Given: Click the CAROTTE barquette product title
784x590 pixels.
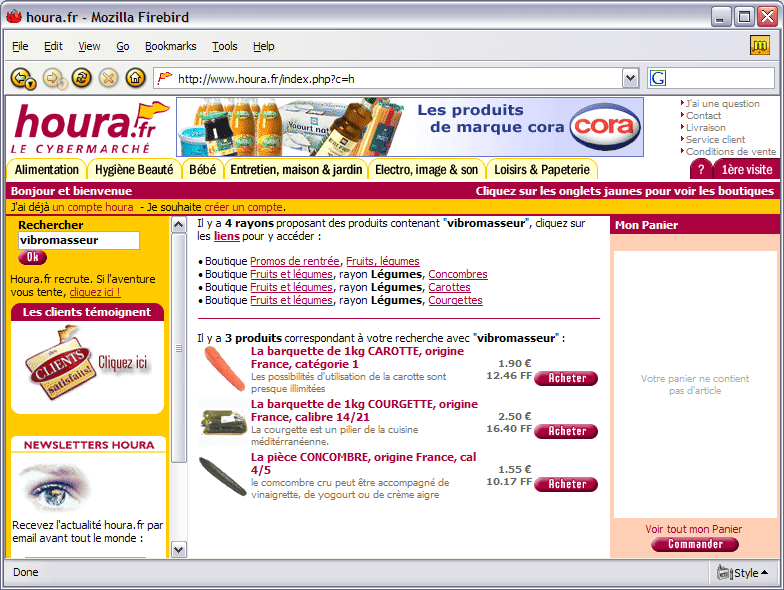Looking at the screenshot, I should tap(357, 358).
